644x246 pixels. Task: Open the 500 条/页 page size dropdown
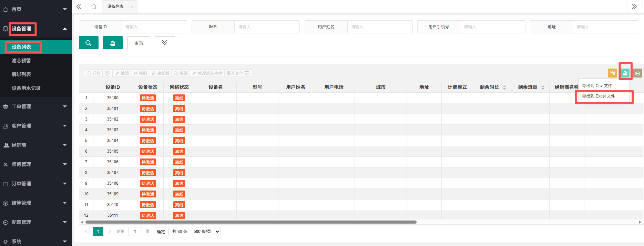[206, 232]
